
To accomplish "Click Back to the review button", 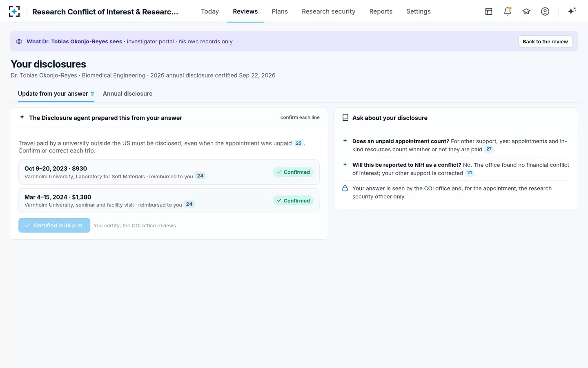I will [545, 41].
